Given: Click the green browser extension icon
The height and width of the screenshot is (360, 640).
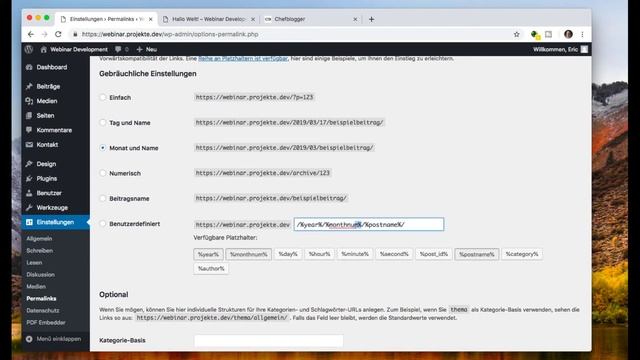Looking at the screenshot, I should [x=535, y=35].
